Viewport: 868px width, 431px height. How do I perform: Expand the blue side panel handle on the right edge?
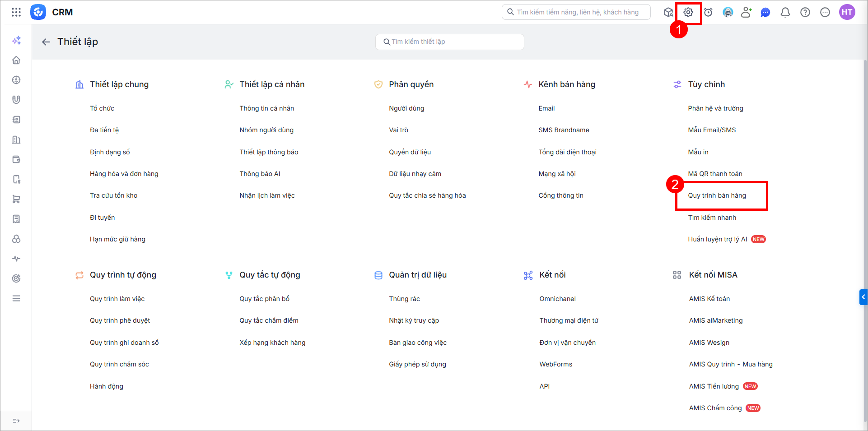863,297
